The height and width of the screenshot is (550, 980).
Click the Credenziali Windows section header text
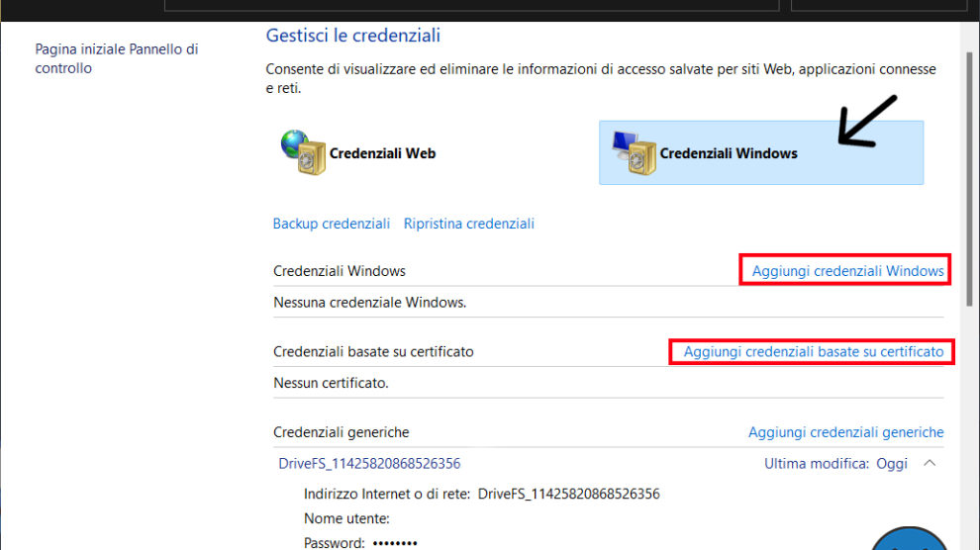(x=340, y=271)
